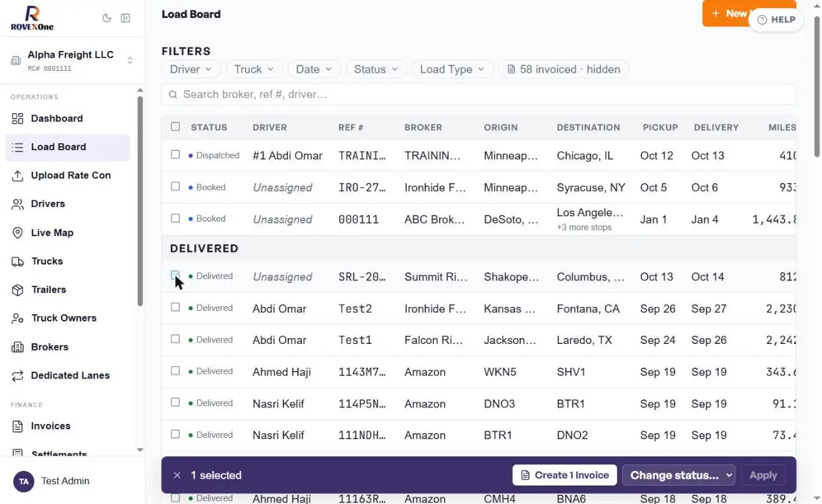The image size is (822, 504).
Task: Open the Truck filter dropdown
Action: tap(255, 69)
